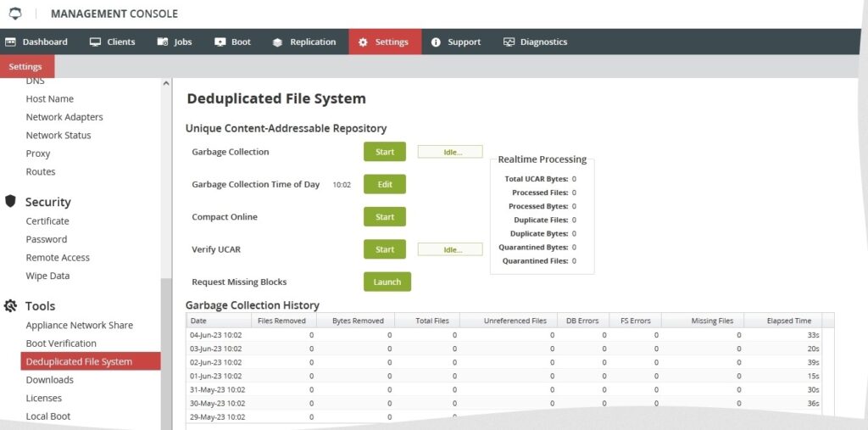Sort history by Date column
868x430 pixels.
click(219, 321)
